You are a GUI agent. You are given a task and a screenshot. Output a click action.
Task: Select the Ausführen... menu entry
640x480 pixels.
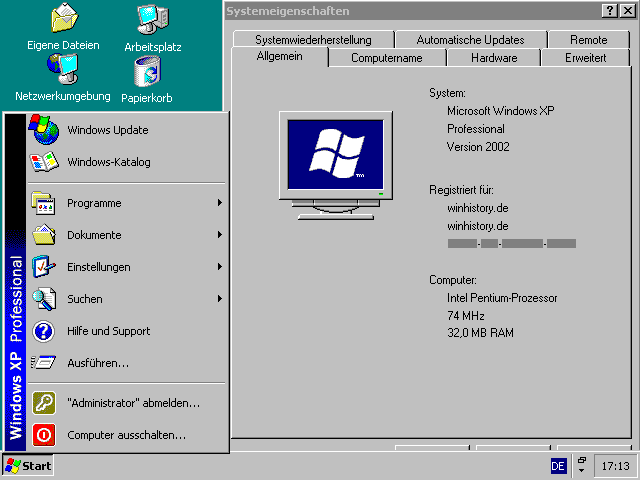pos(98,363)
